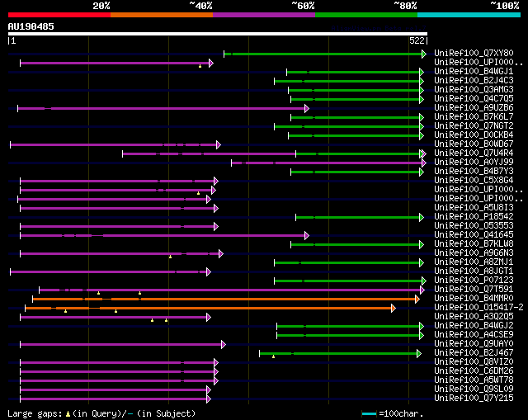
Task: Select the UniRef100_A3Q2Q5 hit label
Action: point(474,317)
